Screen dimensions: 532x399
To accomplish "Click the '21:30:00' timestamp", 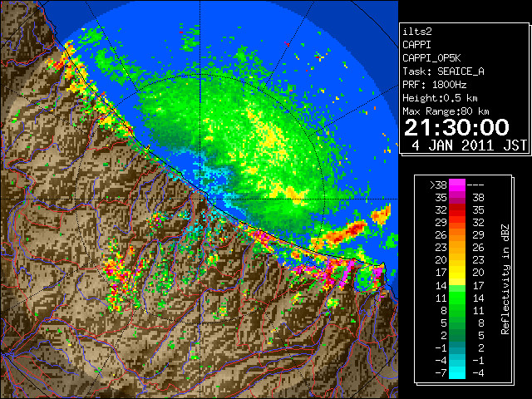I will (x=456, y=127).
